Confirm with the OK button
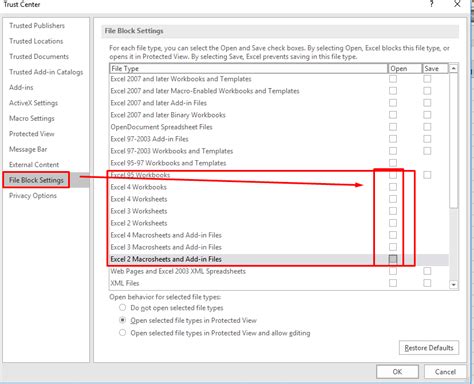This screenshot has width=474, height=384. (x=397, y=372)
